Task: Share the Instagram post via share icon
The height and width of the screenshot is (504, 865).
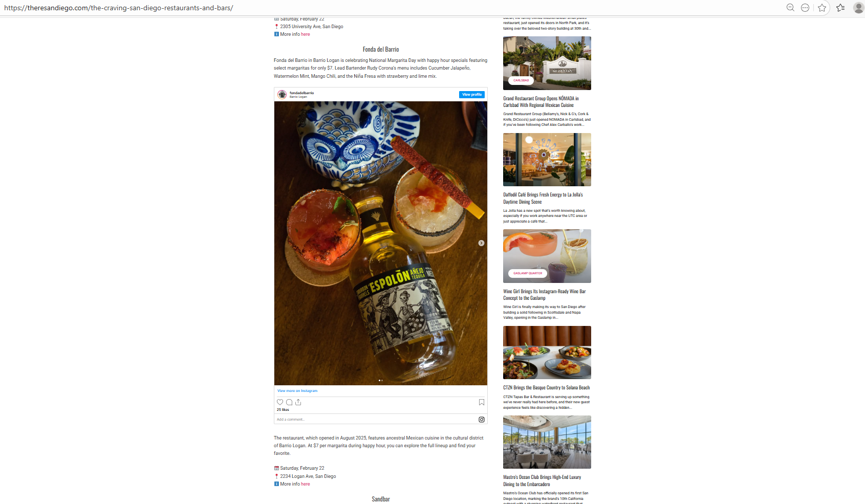Action: 298,402
